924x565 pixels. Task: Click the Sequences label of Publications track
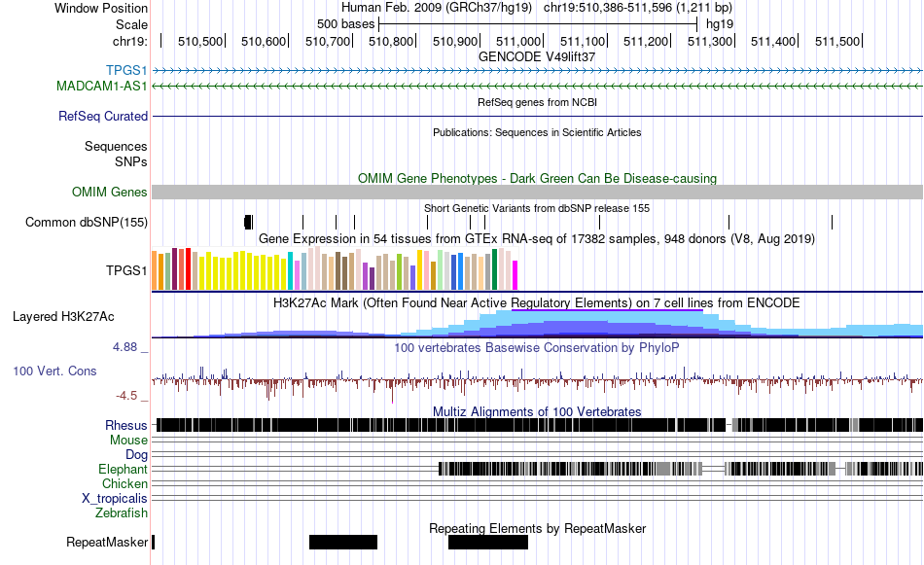(116, 146)
